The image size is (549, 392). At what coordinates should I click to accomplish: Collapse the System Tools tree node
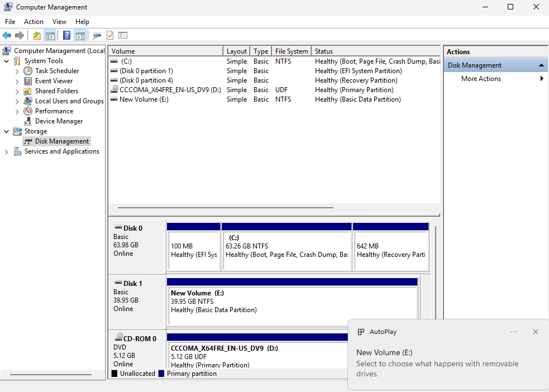[x=7, y=61]
